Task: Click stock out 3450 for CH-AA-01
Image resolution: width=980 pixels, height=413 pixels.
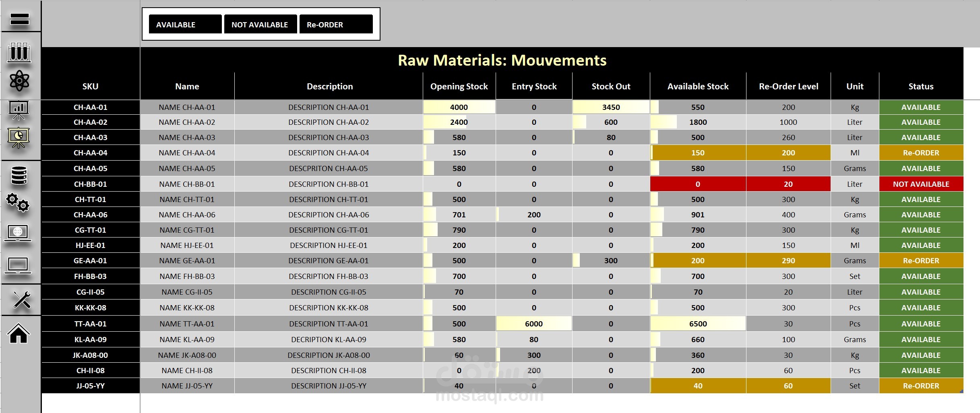Action: click(611, 107)
